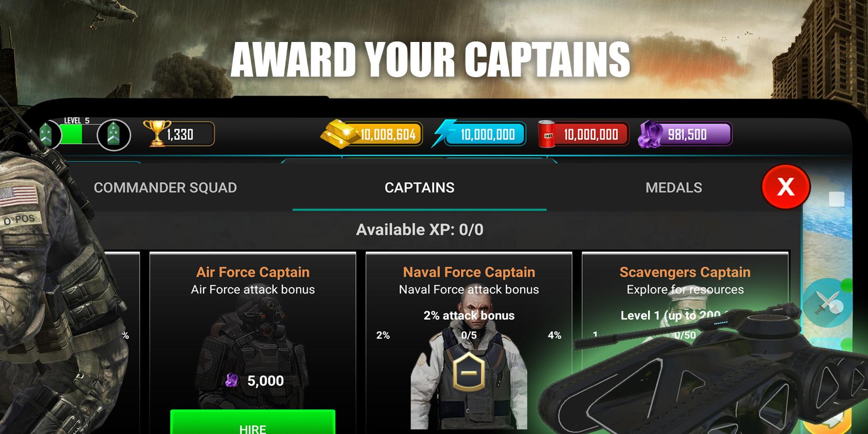Screen dimensions: 868x434
Task: Click the Scavengers Captain card title
Action: (x=685, y=272)
